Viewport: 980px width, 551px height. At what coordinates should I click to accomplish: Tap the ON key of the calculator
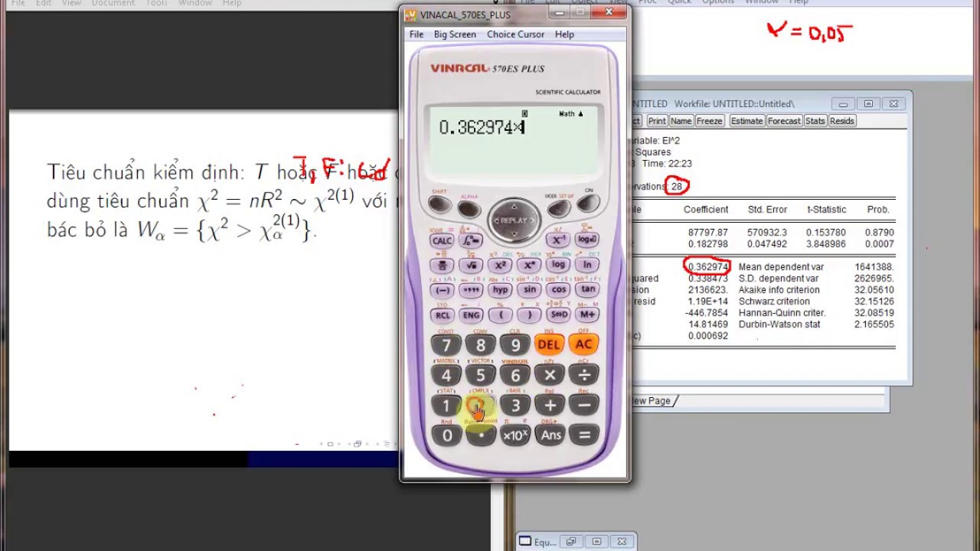(588, 204)
